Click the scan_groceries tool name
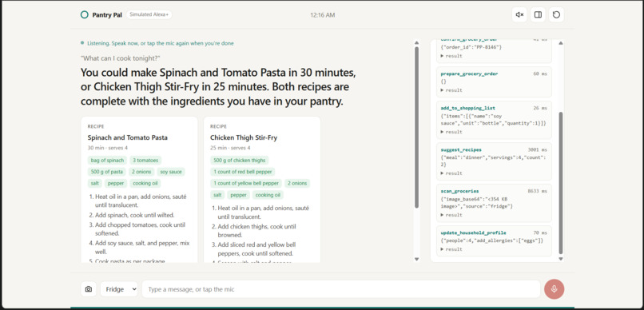This screenshot has width=644, height=310. (459, 191)
